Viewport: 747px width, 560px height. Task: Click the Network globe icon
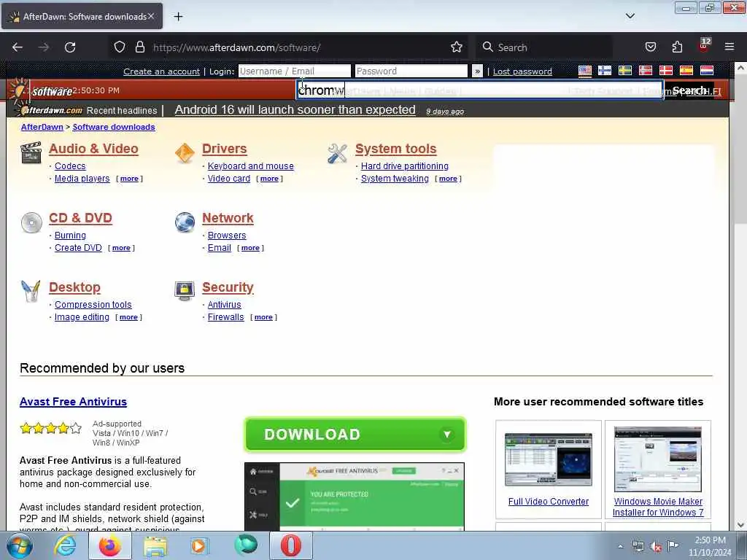click(185, 222)
